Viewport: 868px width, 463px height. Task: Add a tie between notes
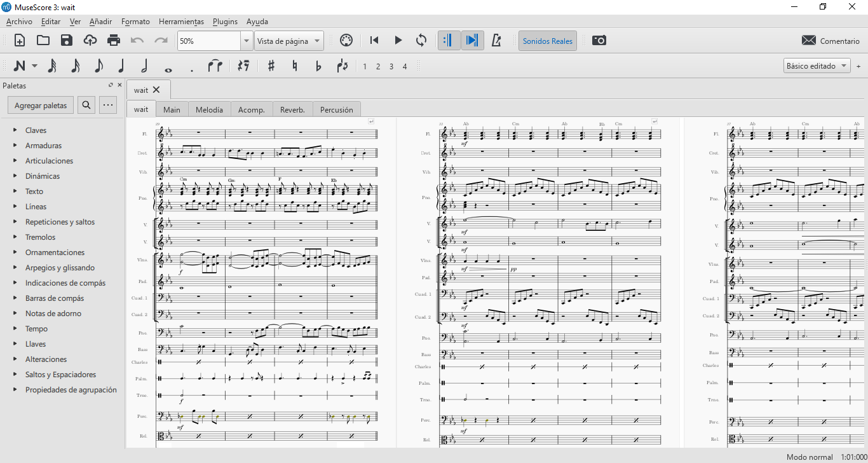pos(215,66)
